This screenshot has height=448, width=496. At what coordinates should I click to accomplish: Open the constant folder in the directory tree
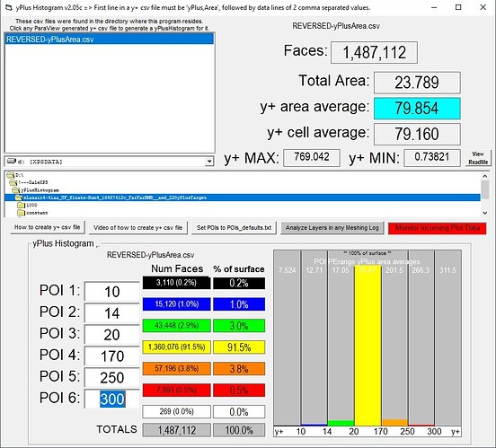click(33, 213)
